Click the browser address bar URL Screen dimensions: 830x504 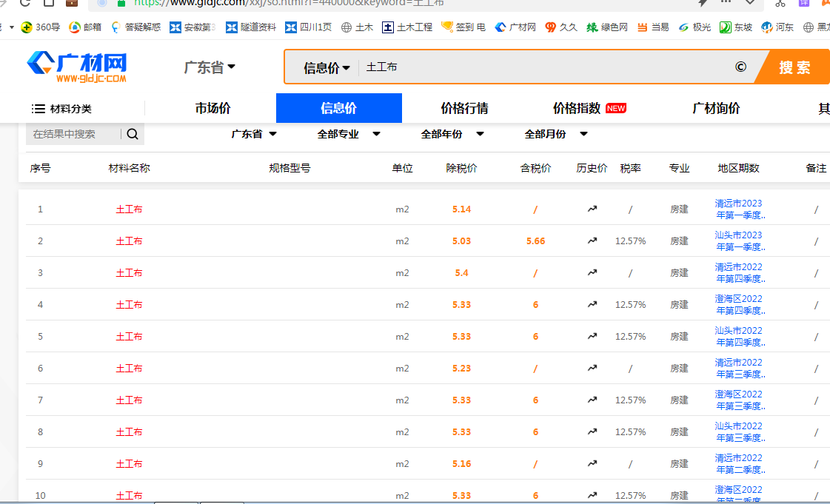click(289, 3)
